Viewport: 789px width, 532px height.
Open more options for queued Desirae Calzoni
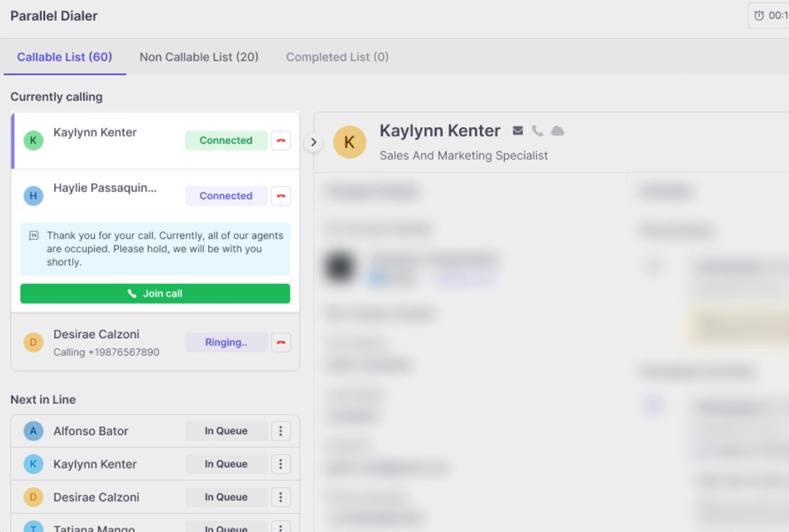tap(281, 497)
